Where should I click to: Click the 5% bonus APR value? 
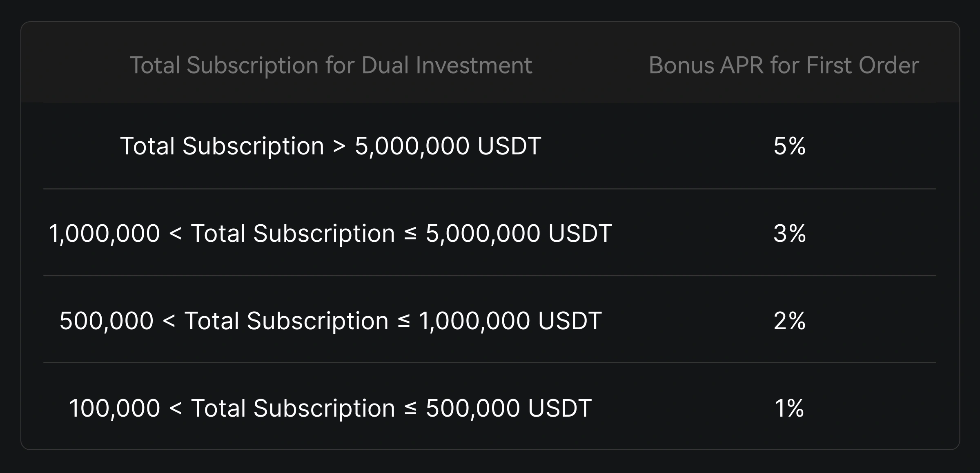pyautogui.click(x=789, y=146)
